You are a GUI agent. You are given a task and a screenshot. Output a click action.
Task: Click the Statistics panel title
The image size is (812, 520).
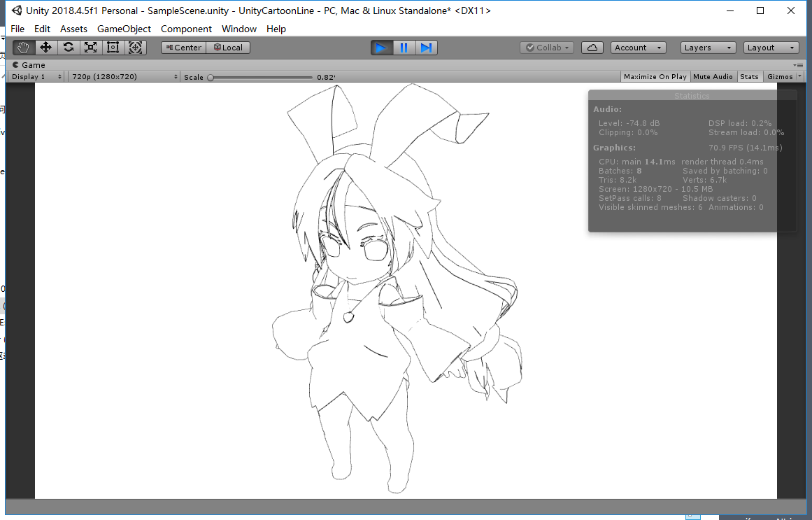692,96
